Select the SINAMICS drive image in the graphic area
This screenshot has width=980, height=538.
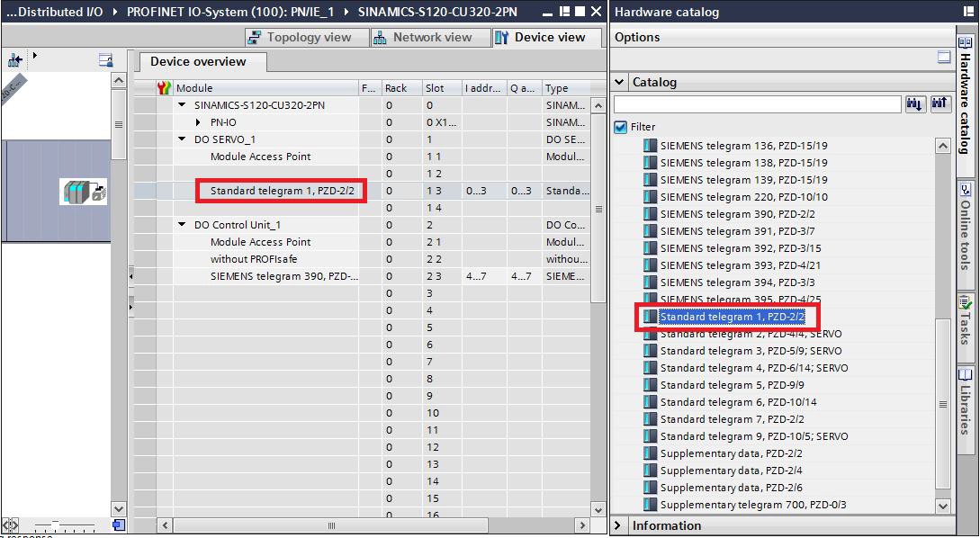coord(84,192)
